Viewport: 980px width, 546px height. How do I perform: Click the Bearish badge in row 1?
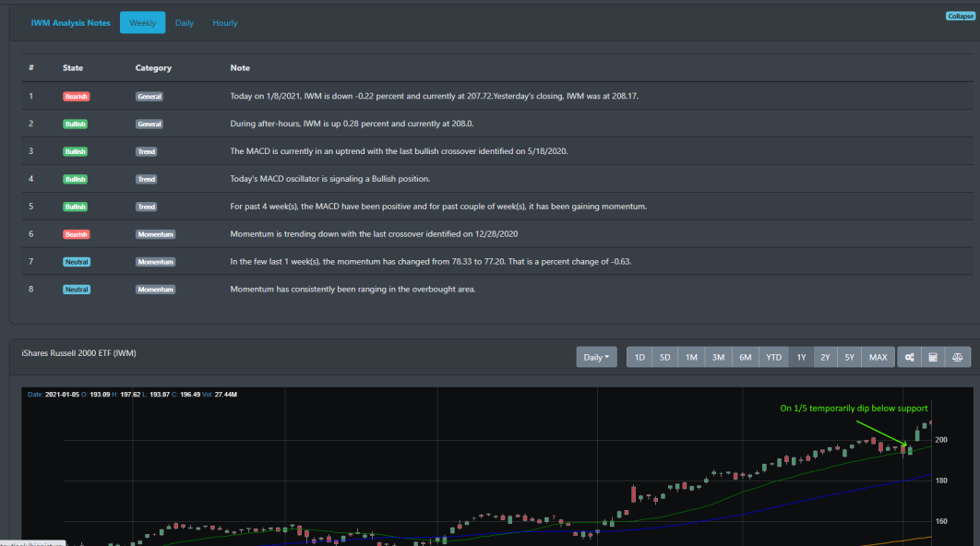tap(77, 96)
